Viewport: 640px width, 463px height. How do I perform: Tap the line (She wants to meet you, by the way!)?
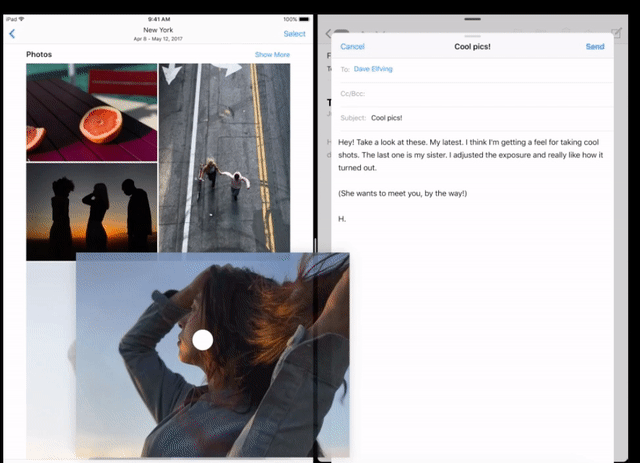[x=402, y=193]
